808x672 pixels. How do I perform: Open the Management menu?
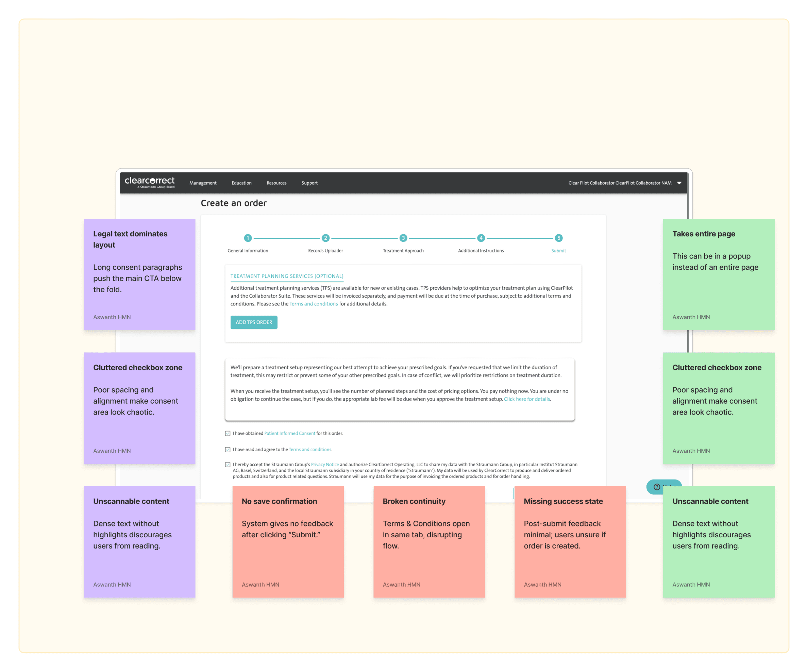coord(203,183)
